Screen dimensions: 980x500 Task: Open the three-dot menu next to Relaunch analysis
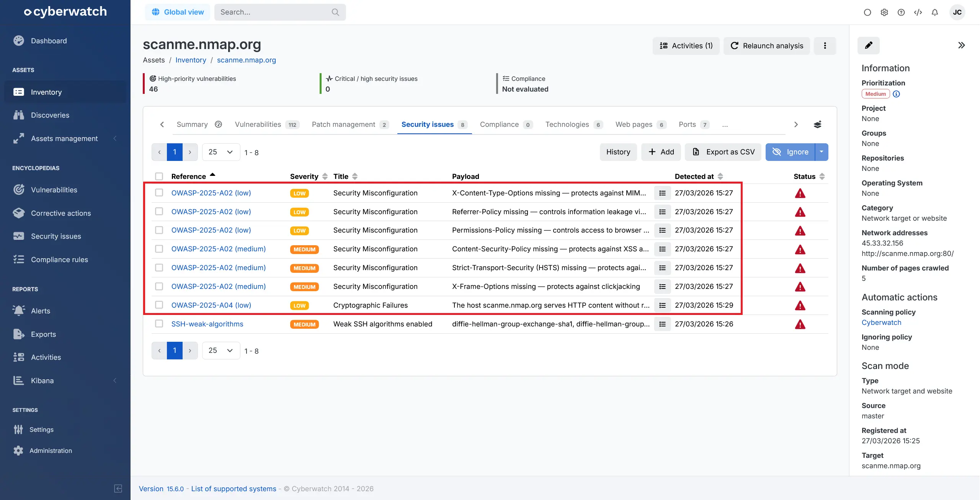(825, 46)
